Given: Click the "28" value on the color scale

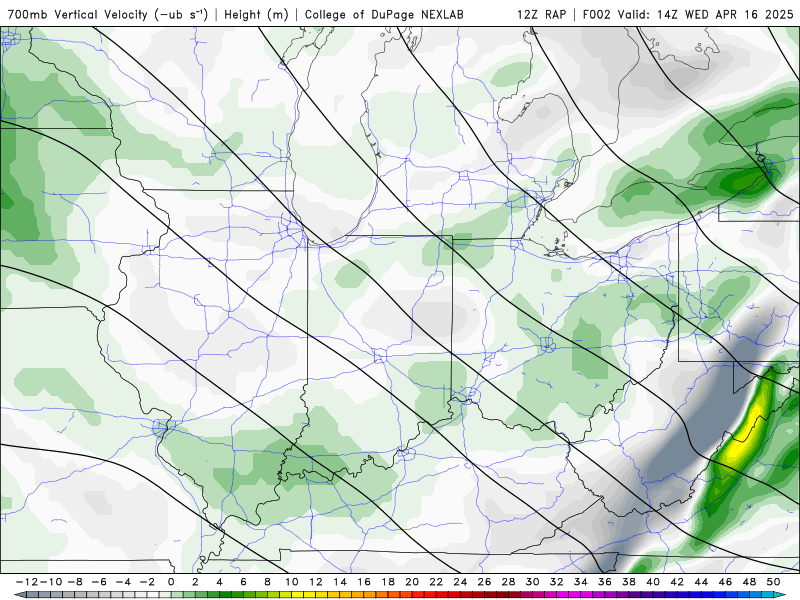Looking at the screenshot, I should click(x=508, y=582).
